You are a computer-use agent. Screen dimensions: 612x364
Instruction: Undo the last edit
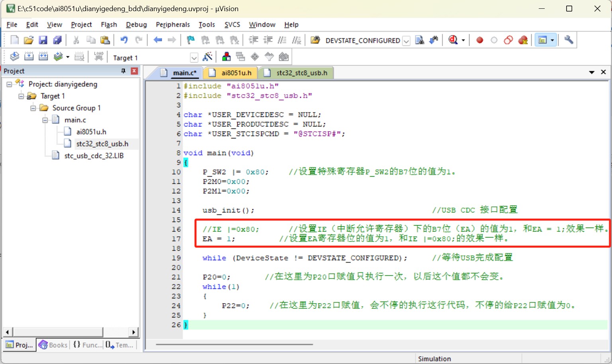click(124, 40)
